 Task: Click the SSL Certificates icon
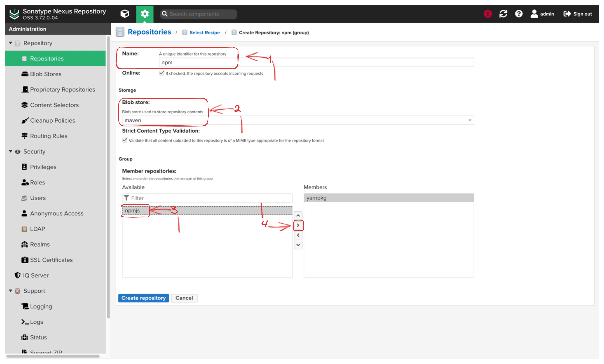25,260
